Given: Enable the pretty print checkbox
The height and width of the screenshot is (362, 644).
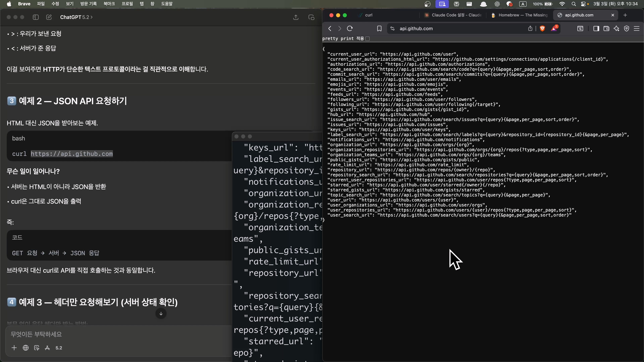Looking at the screenshot, I should pos(367,39).
